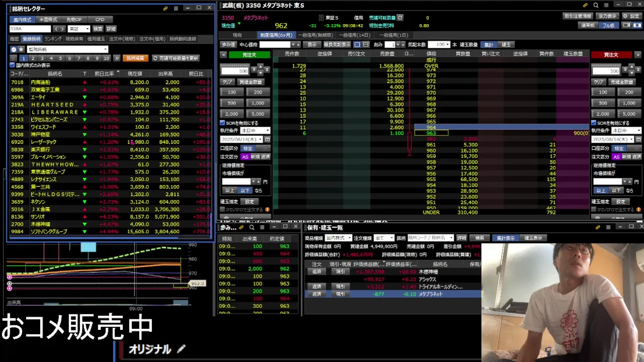Click the link icon in 銘柄セレクター title bar
Image resolution: width=644 pixels, height=362 pixels.
(x=166, y=9)
